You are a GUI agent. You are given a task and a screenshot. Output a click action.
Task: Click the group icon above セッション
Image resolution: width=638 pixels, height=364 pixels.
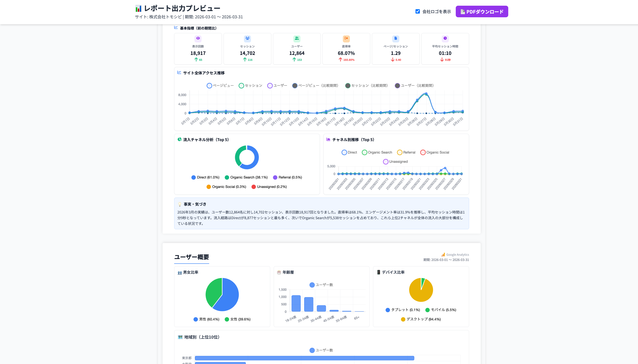click(247, 38)
